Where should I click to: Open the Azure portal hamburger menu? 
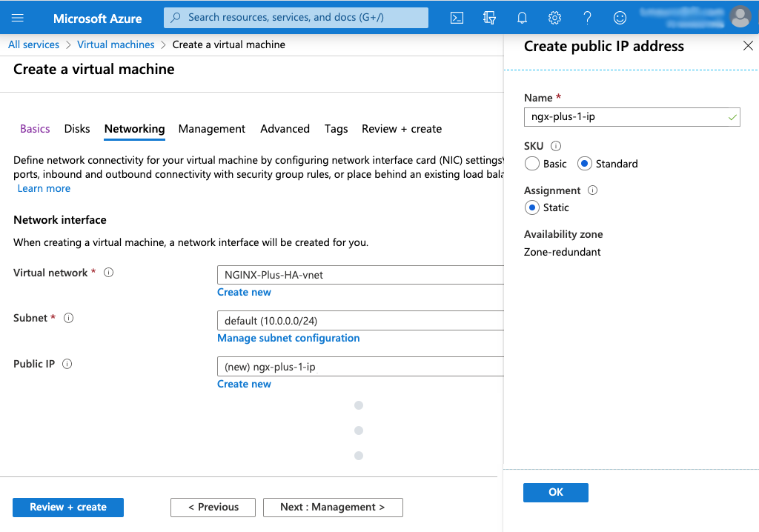click(18, 18)
